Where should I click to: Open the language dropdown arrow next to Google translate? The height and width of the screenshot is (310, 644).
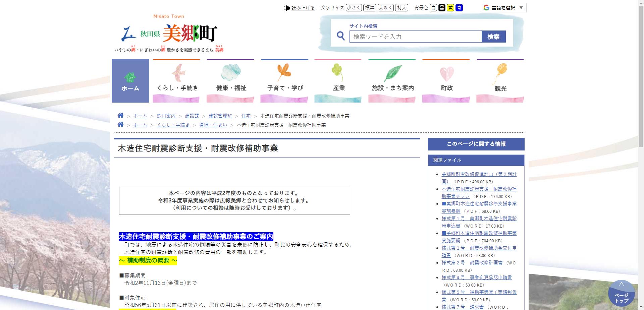pyautogui.click(x=521, y=7)
